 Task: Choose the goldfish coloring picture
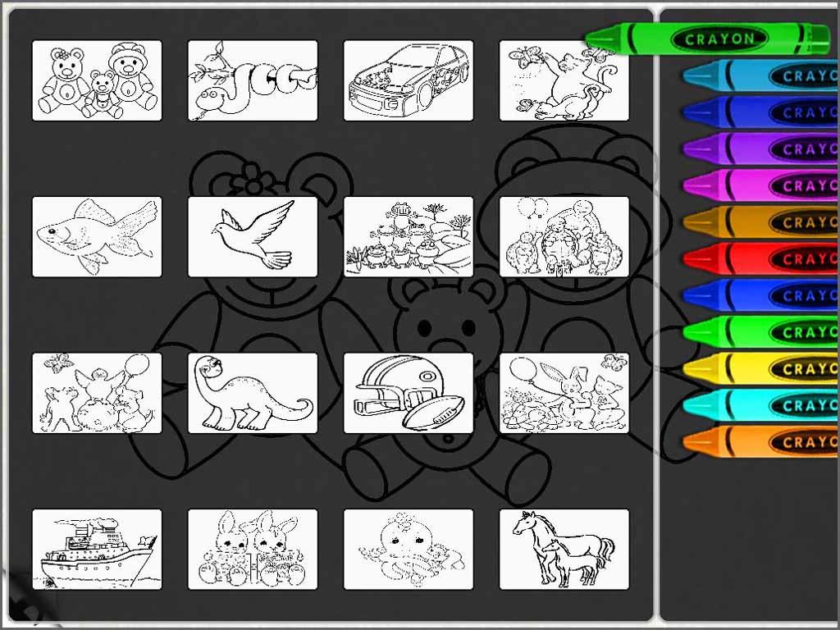coord(97,237)
